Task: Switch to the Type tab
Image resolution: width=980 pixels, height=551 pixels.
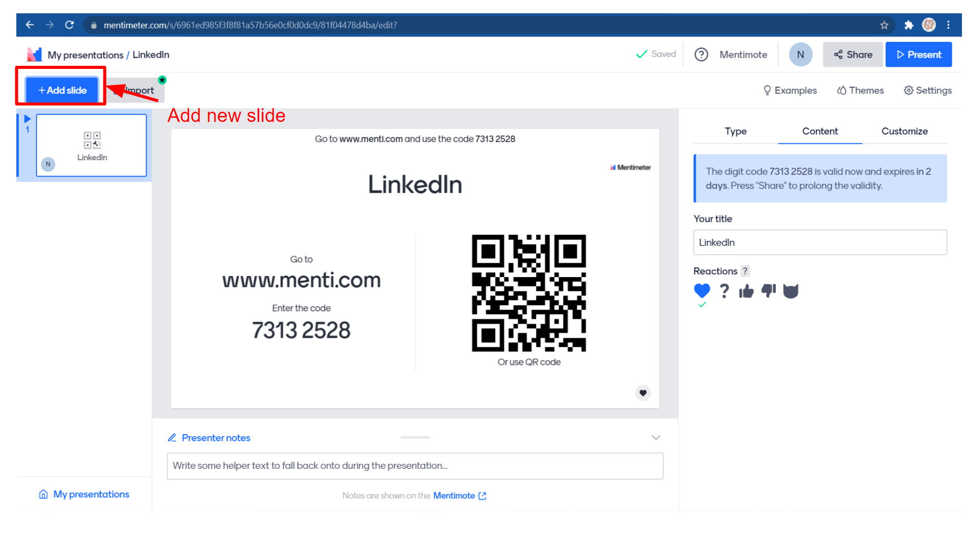Action: [x=736, y=131]
